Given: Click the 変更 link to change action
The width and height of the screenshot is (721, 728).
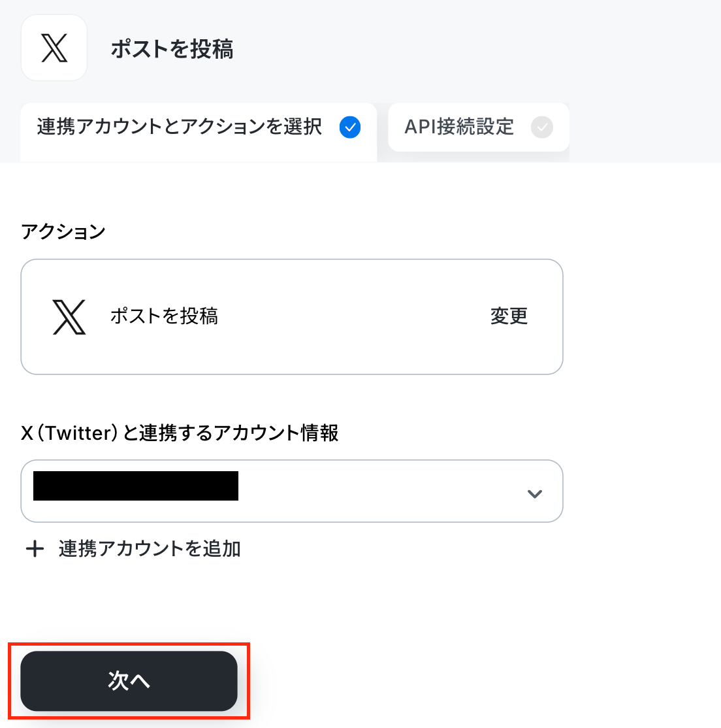Looking at the screenshot, I should pyautogui.click(x=509, y=317).
